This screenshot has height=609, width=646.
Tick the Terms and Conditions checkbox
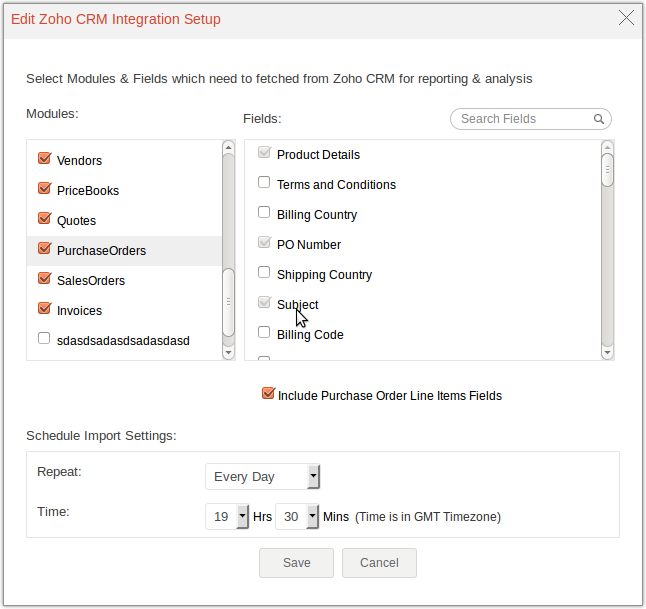point(264,183)
